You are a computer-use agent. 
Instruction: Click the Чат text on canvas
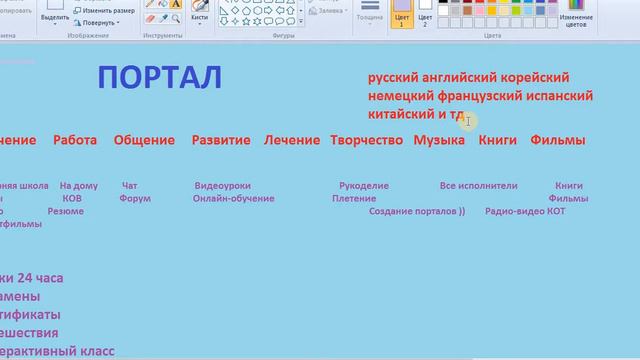129,186
